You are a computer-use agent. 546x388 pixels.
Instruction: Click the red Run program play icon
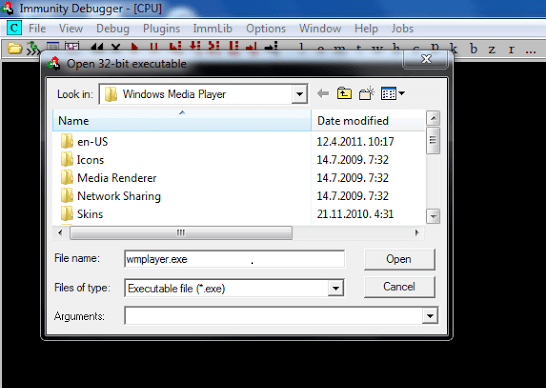point(135,47)
